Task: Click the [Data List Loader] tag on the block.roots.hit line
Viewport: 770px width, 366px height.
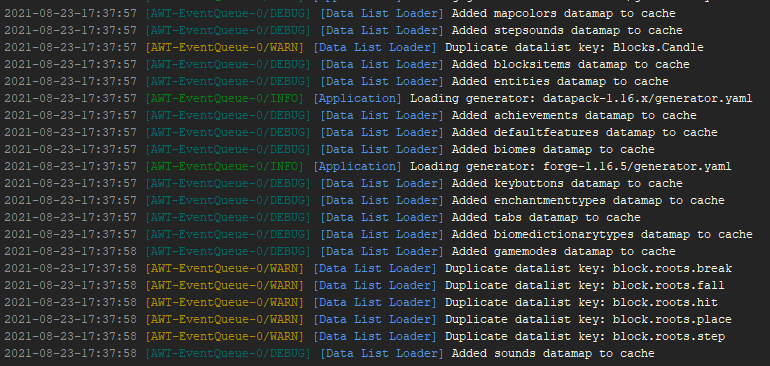Action: [375, 303]
